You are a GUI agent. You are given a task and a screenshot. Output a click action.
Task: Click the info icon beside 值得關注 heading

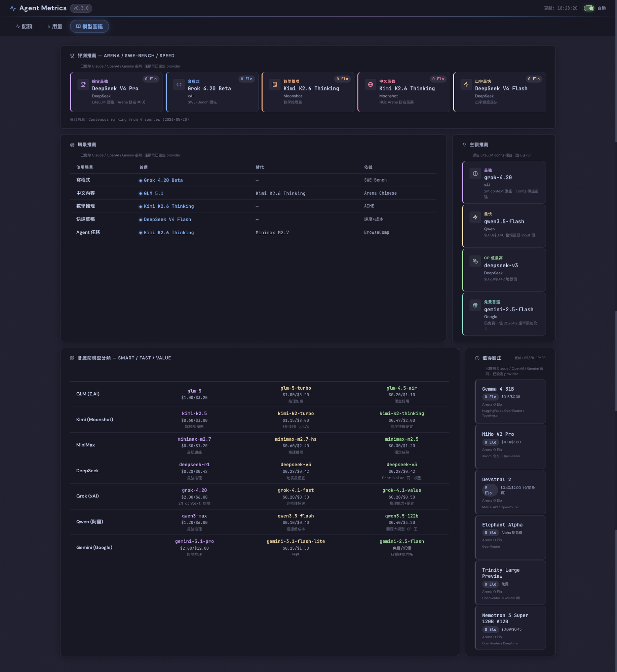click(477, 358)
